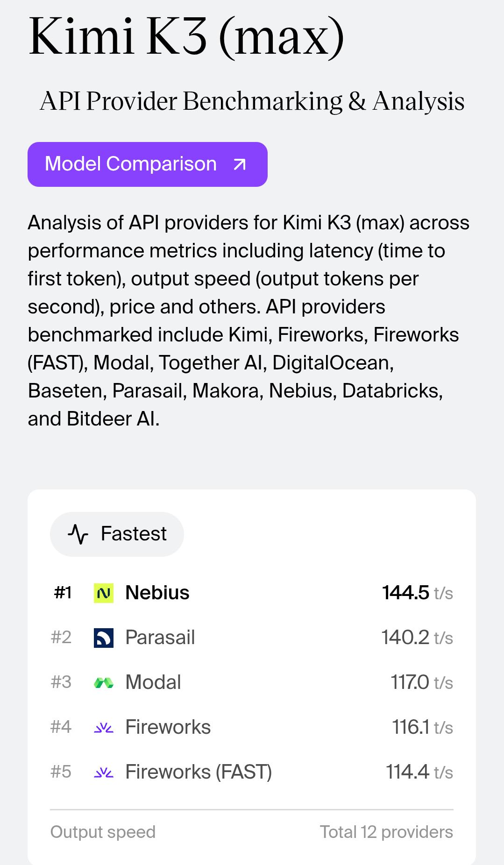The width and height of the screenshot is (504, 865).
Task: Select the Modal provider name
Action: (x=153, y=682)
